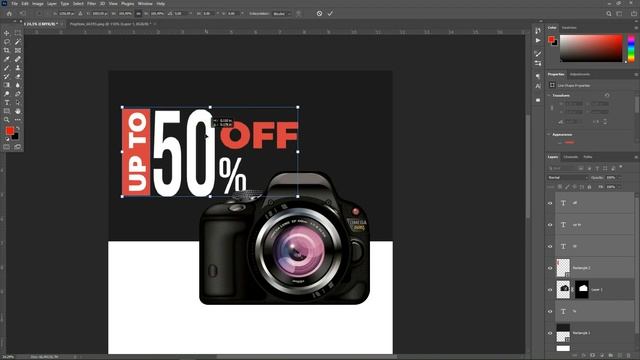This screenshot has height=360, width=640.
Task: Open the layer blend mode dropdown
Action: click(x=567, y=178)
